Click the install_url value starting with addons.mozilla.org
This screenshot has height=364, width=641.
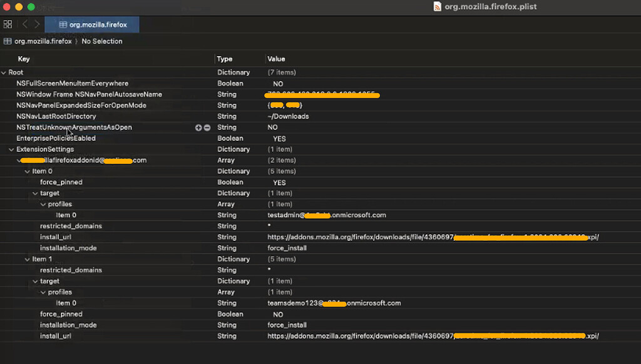click(376, 237)
